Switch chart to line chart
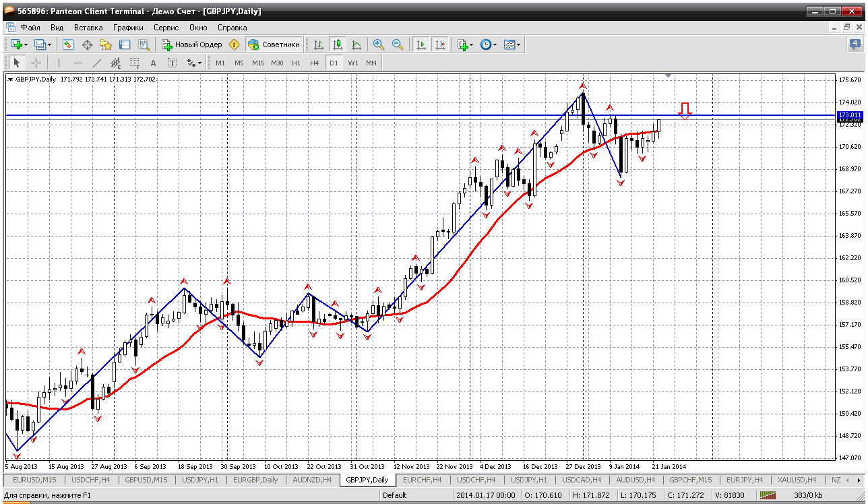This screenshot has width=868, height=504. tap(356, 44)
